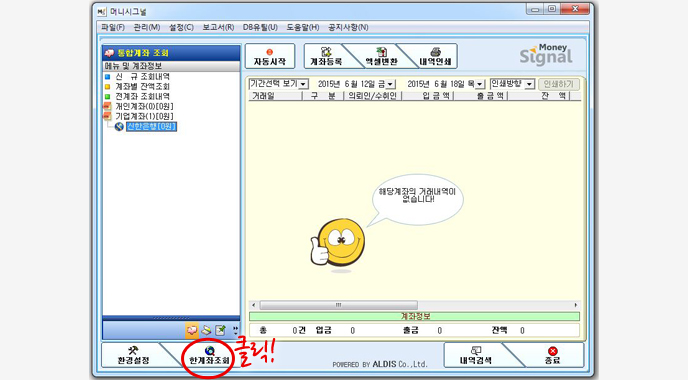Open 계좌등록 account registration
The image size is (688, 380).
click(x=326, y=56)
